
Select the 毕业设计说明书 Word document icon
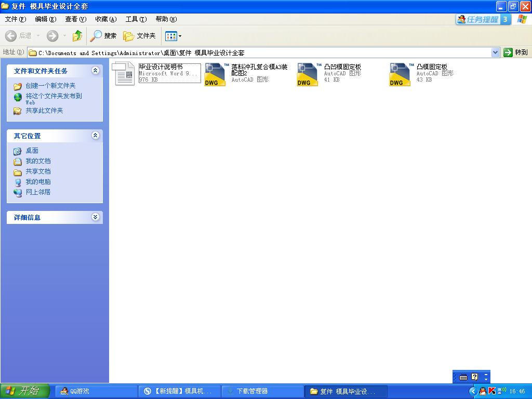[124, 74]
